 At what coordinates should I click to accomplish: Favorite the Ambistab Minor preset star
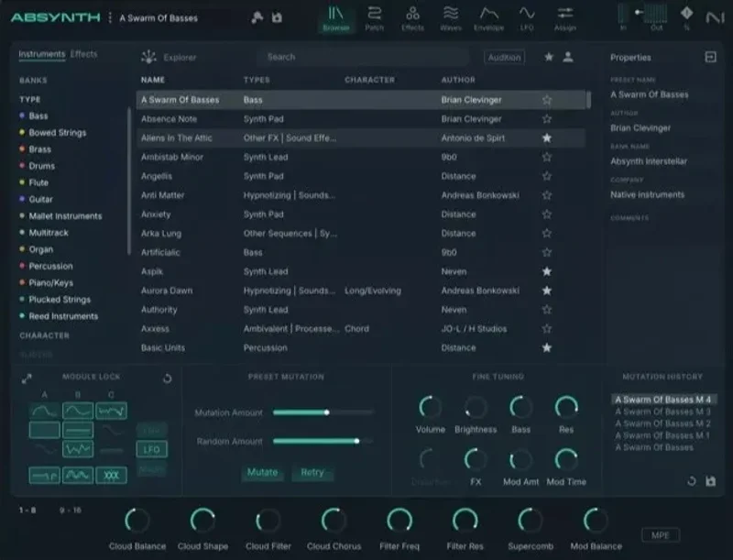click(546, 157)
